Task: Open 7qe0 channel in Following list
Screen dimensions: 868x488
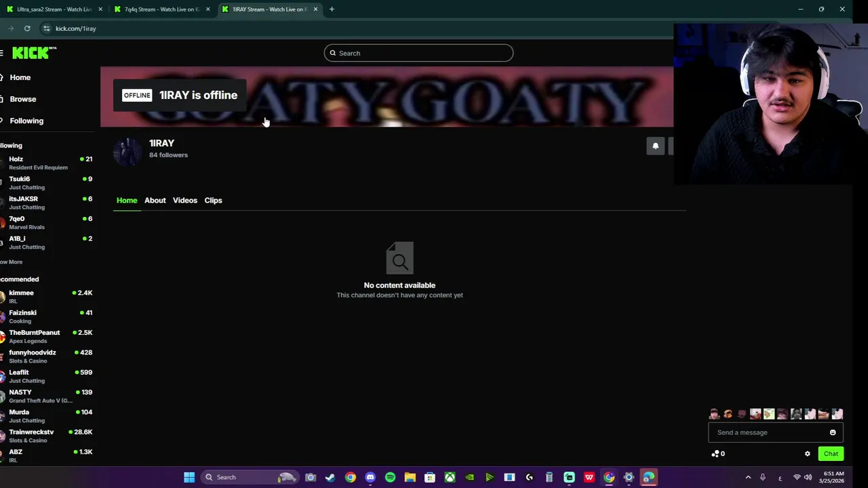Action: (x=47, y=222)
